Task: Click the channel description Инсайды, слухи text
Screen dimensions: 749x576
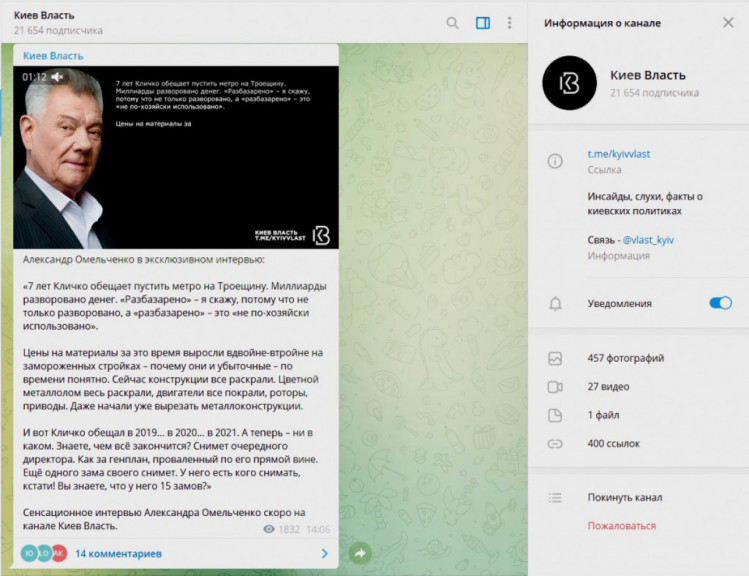Action: coord(645,203)
